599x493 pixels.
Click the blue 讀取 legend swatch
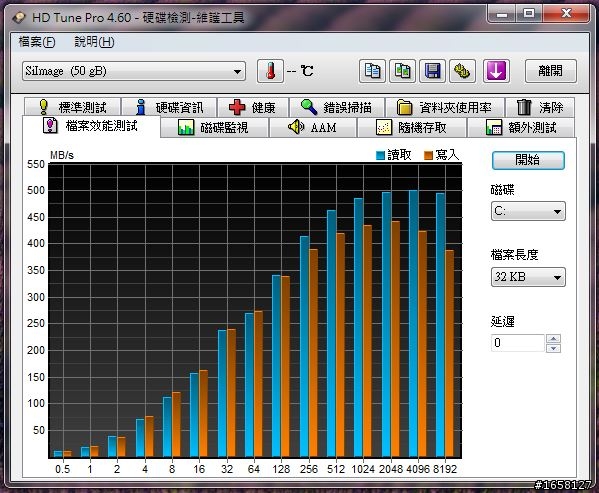point(380,155)
